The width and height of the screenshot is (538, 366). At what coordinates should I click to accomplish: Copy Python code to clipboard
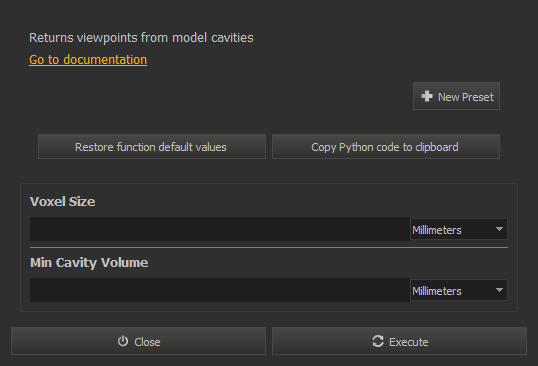click(386, 147)
